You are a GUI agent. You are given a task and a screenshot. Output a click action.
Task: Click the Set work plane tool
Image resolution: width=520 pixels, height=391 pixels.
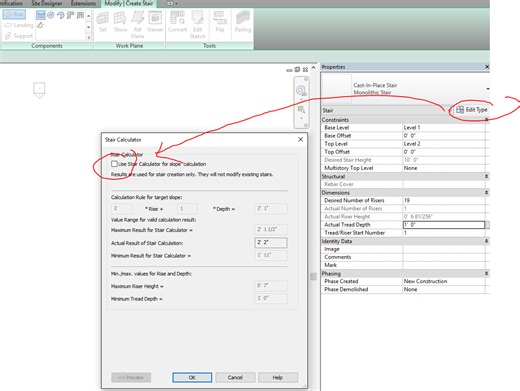coord(103,22)
